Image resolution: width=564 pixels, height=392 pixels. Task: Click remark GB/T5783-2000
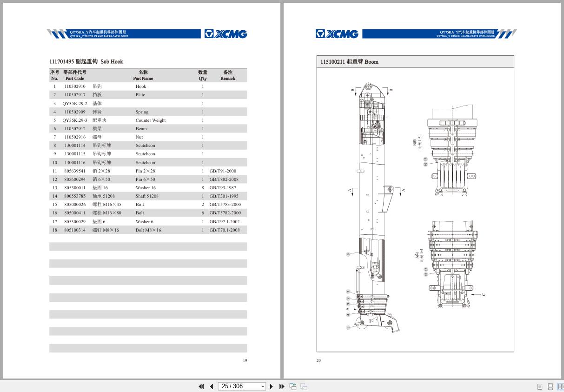(x=225, y=205)
